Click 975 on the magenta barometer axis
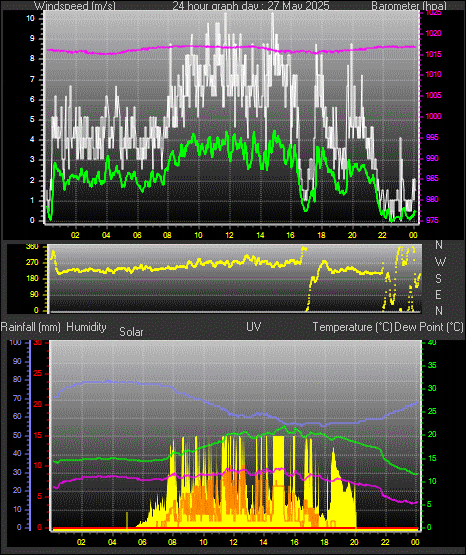This screenshot has width=466, height=555. coord(432,220)
